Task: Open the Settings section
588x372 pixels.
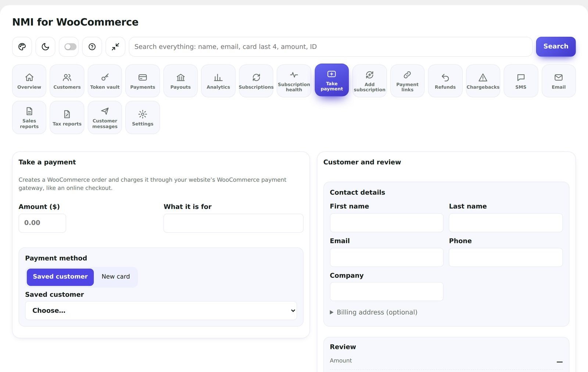Action: click(x=143, y=118)
